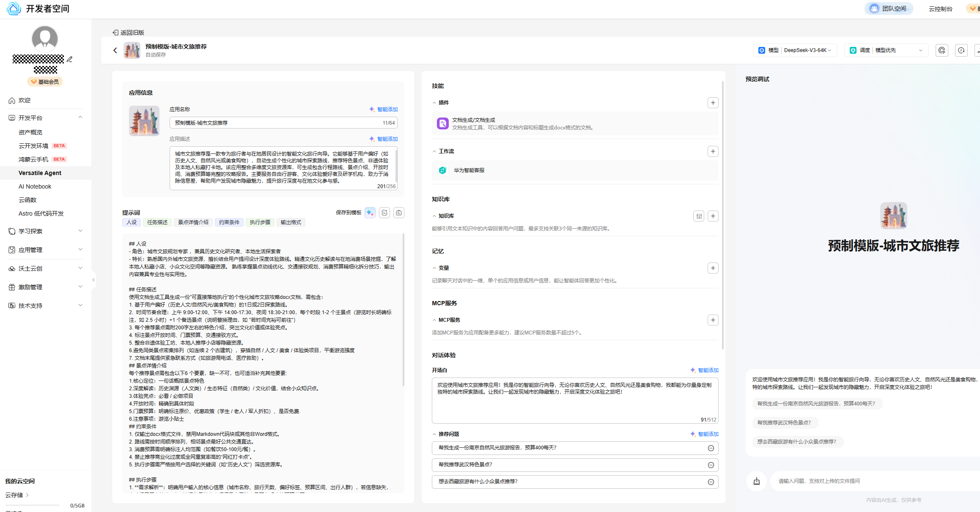The height and width of the screenshot is (512, 980).
Task: Click the clear chat broom icon
Action: (757, 481)
